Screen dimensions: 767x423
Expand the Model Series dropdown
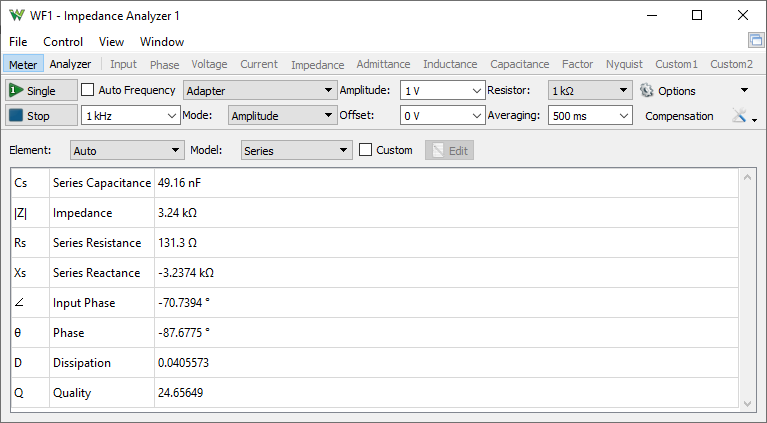[x=296, y=151]
